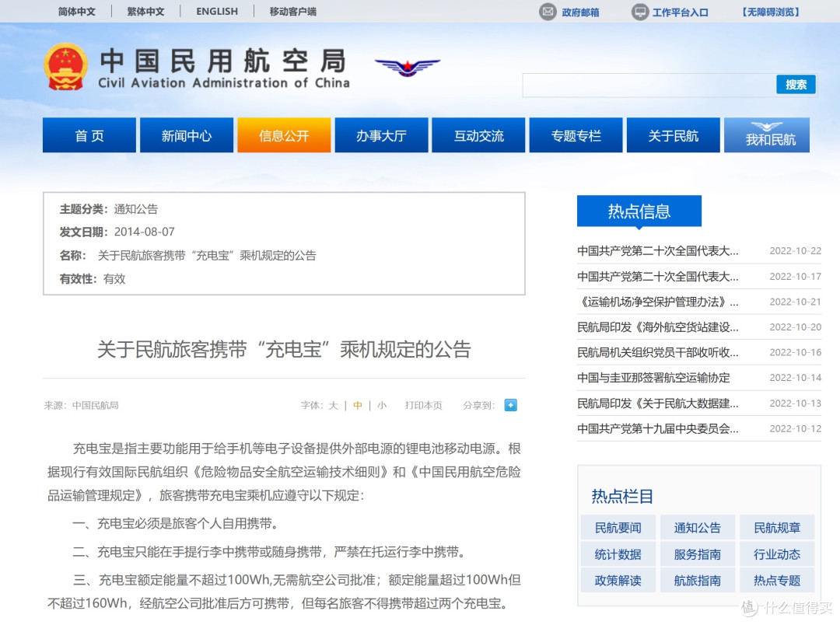This screenshot has width=840, height=625.
Task: Open 航旅指南 column button
Action: (x=697, y=580)
